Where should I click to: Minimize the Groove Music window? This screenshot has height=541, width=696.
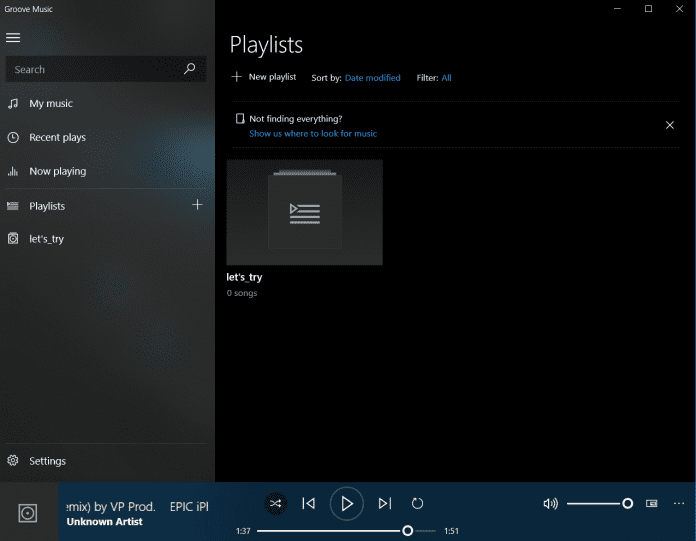(x=617, y=8)
